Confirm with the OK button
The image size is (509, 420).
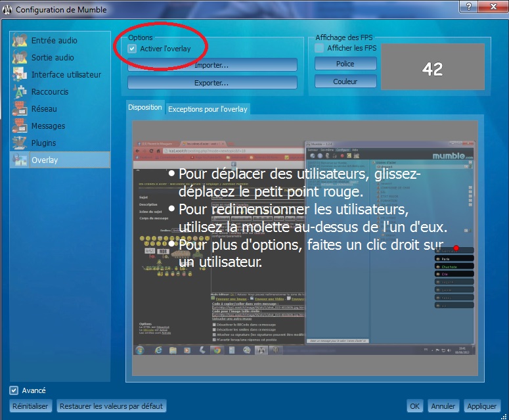coord(415,406)
